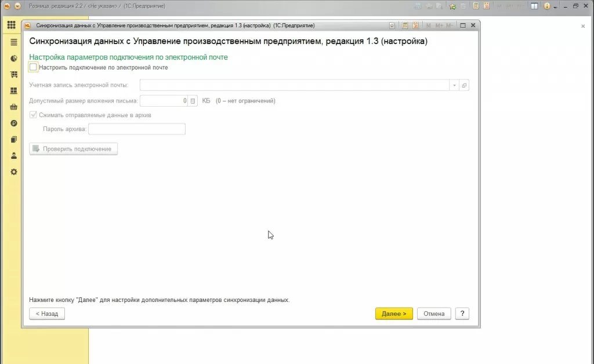The height and width of the screenshot is (364, 594).
Task: Open the warehouse tiles section in sidebar
Action: coord(14,91)
